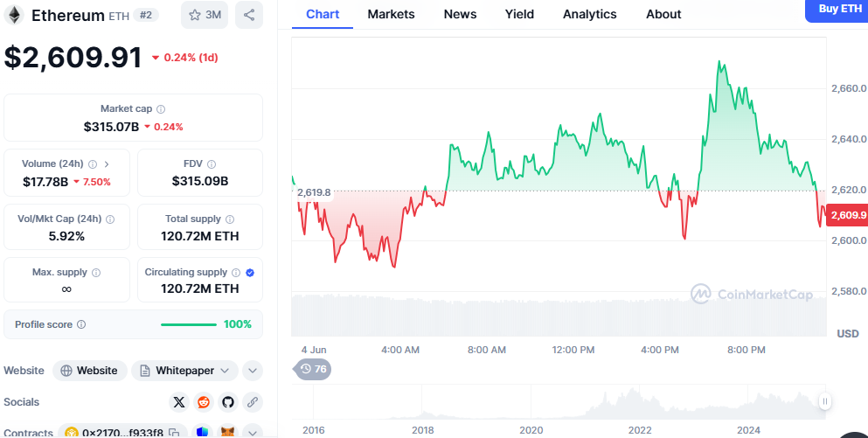The width and height of the screenshot is (868, 438).
Task: Add Ethereum to watchlist via star button
Action: point(205,15)
